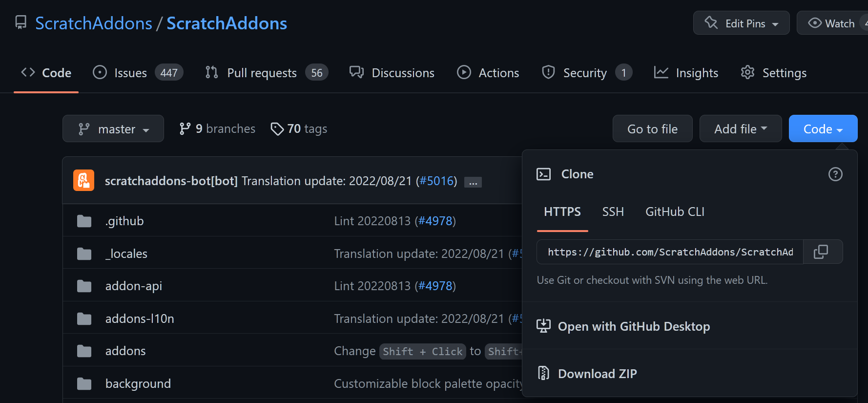Click the Open with GitHub Desktop option
The image size is (868, 403).
click(x=634, y=326)
